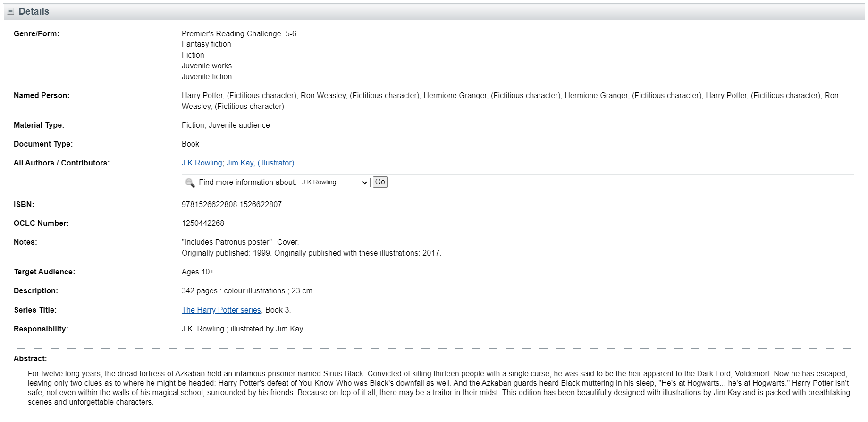Click the Document Type value Book
Viewport: 868px width, 422px height.
point(190,144)
